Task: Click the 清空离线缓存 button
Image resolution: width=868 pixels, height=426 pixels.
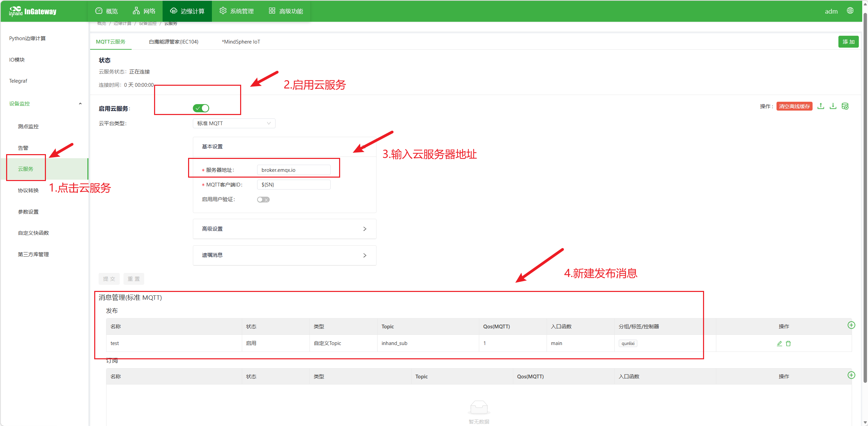Action: (795, 106)
